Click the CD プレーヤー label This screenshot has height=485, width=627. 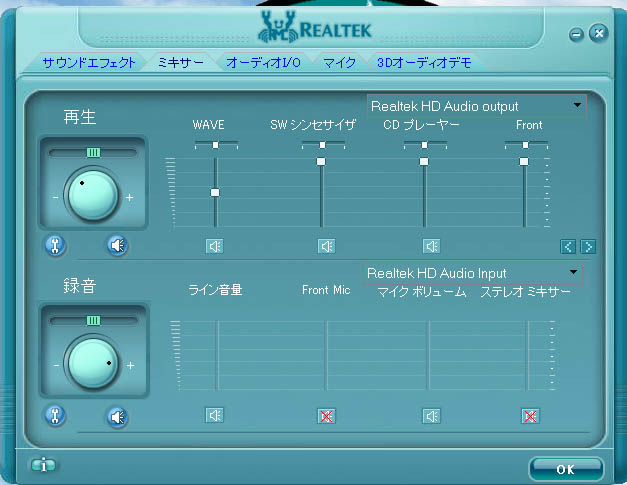point(421,125)
